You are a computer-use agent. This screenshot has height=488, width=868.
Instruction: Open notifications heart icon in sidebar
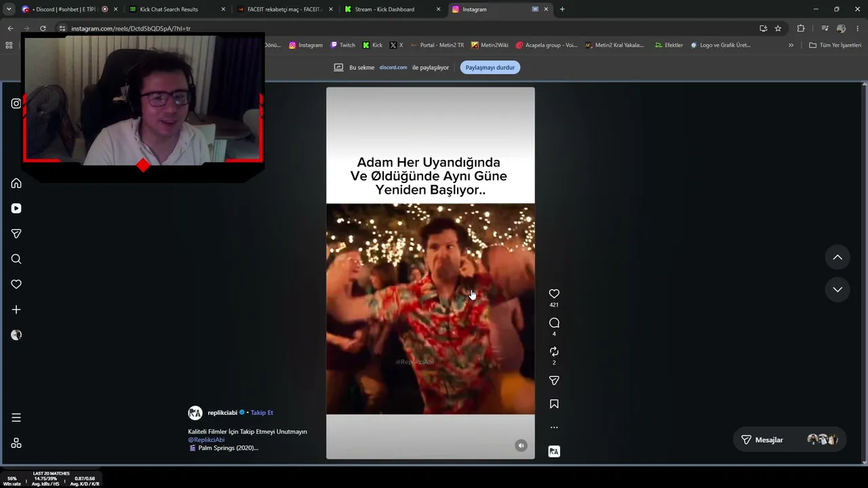coord(16,284)
